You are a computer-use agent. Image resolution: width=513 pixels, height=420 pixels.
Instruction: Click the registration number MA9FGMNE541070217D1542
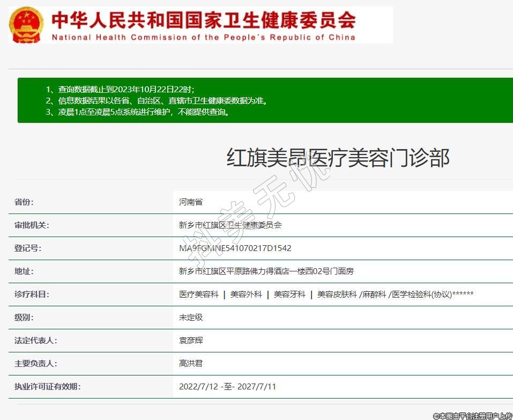tap(235, 248)
